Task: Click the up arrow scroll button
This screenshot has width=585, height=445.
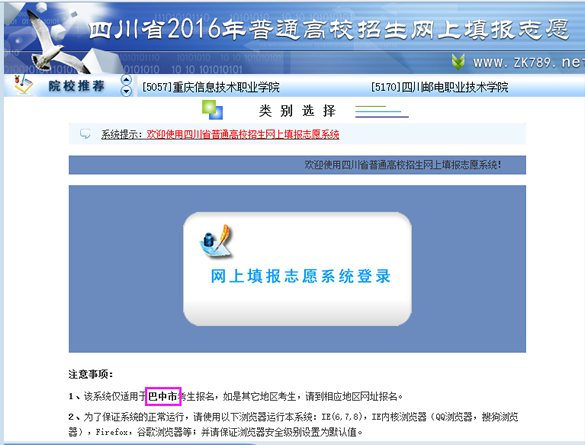Action: click(x=126, y=80)
